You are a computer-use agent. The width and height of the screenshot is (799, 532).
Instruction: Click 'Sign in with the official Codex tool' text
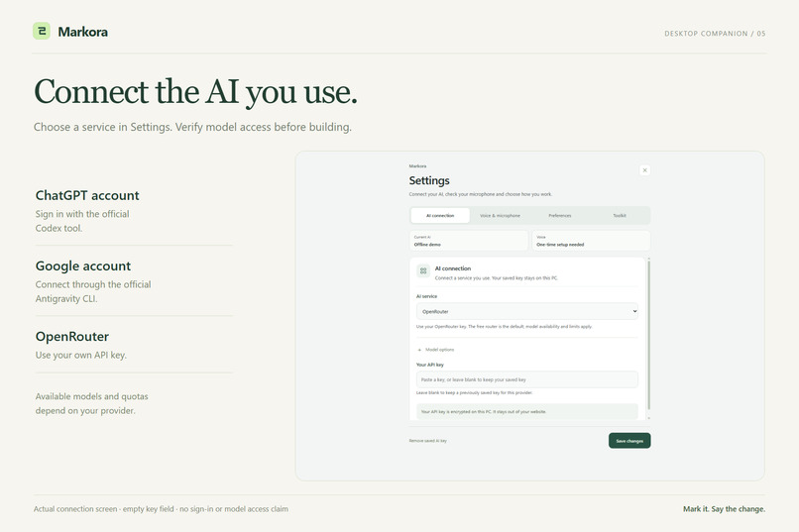[82, 221]
